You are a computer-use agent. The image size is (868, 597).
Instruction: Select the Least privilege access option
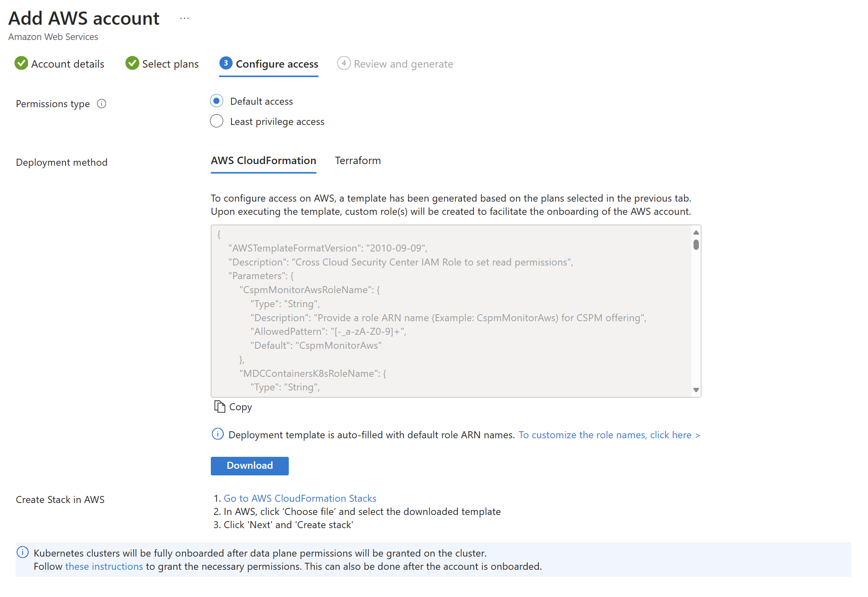point(217,121)
